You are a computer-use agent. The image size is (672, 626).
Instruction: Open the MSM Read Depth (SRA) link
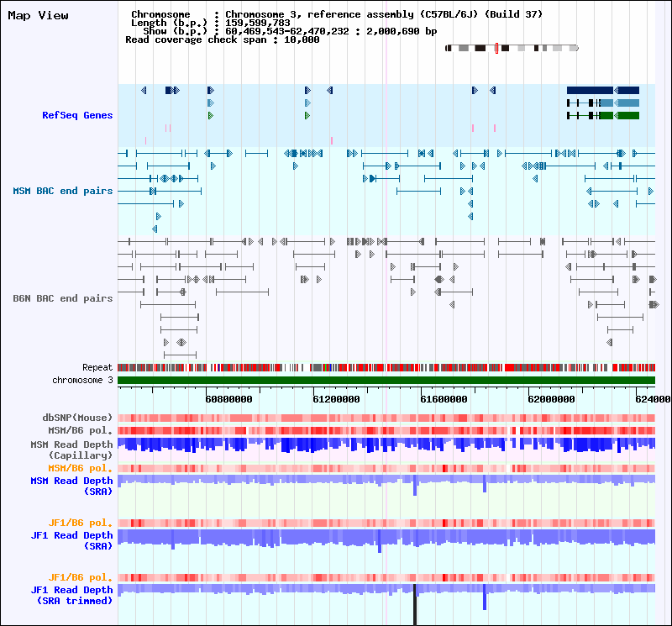[71, 486]
